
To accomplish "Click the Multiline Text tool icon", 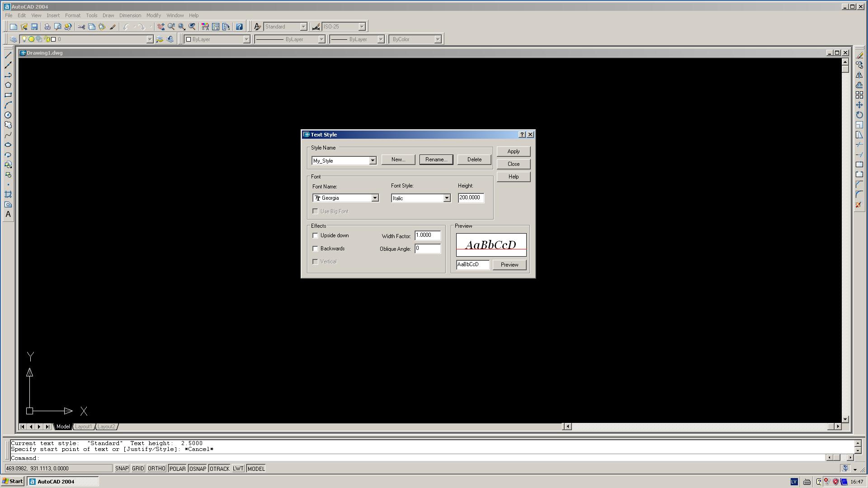I will click(x=8, y=215).
